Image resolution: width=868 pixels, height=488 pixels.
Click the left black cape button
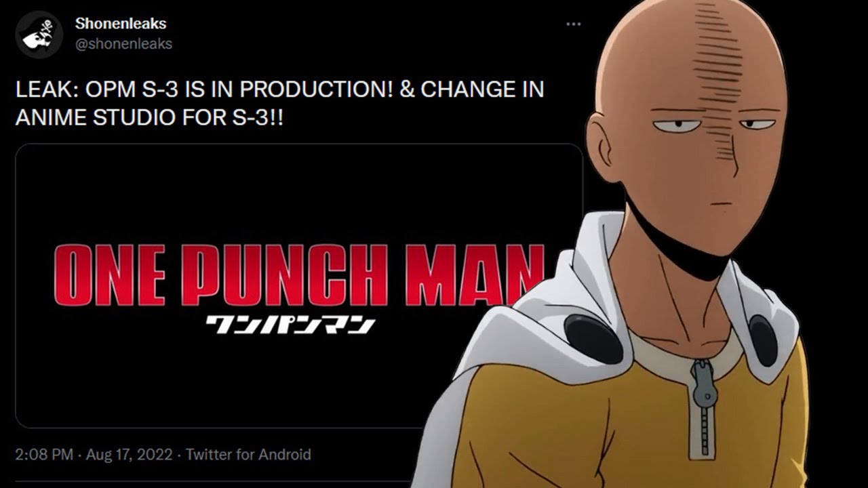tap(593, 338)
